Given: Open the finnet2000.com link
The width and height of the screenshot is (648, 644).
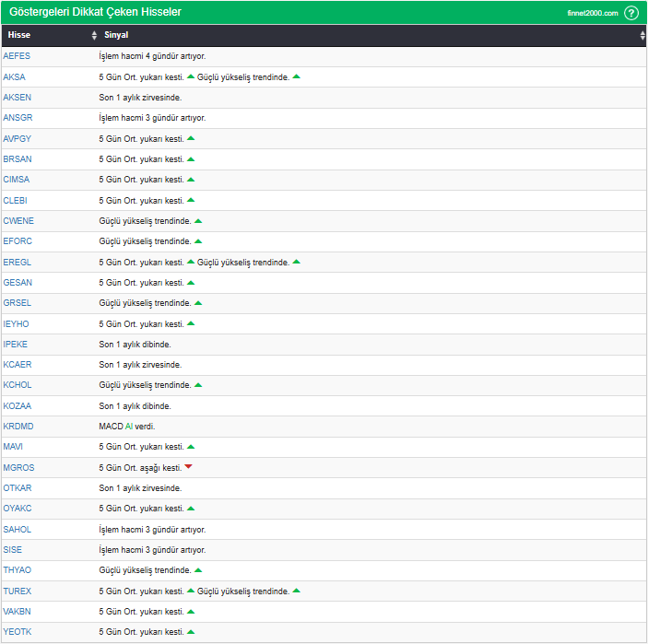Looking at the screenshot, I should [x=592, y=13].
